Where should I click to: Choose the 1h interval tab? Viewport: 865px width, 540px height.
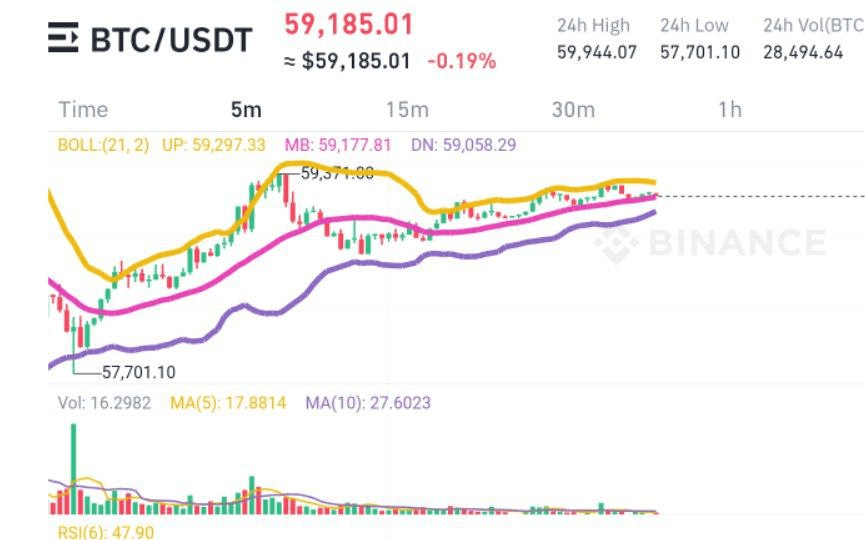730,110
